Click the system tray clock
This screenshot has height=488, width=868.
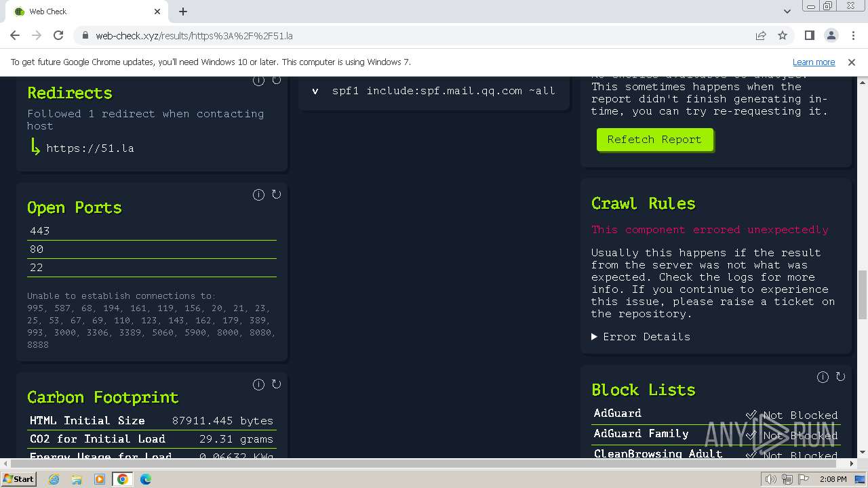coord(833,479)
